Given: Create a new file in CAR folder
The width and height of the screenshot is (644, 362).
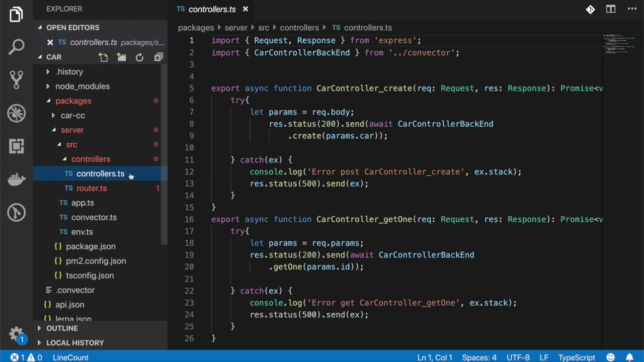Looking at the screenshot, I should coord(103,57).
